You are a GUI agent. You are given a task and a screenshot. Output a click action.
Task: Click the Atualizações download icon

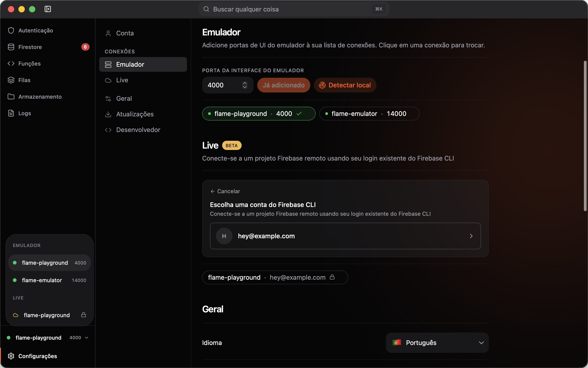click(108, 114)
